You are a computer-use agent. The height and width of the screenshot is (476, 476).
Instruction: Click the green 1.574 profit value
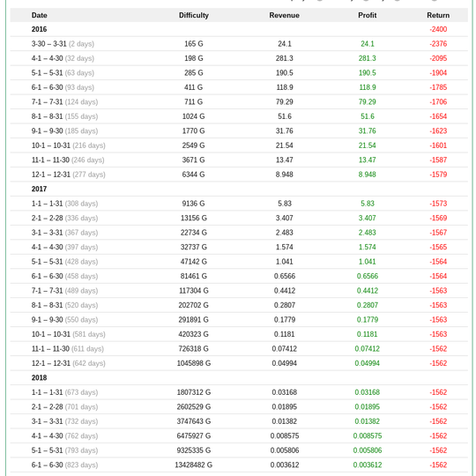[368, 247]
